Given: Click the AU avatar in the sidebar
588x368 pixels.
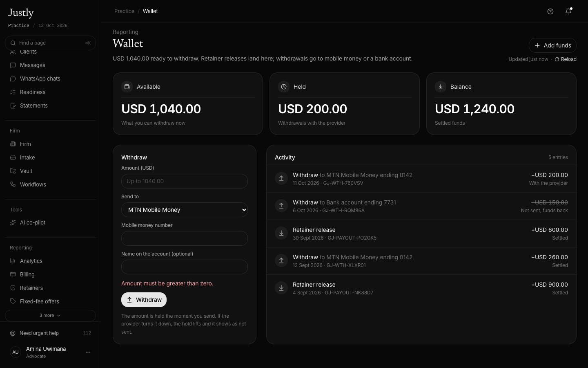Looking at the screenshot, I should click(16, 352).
